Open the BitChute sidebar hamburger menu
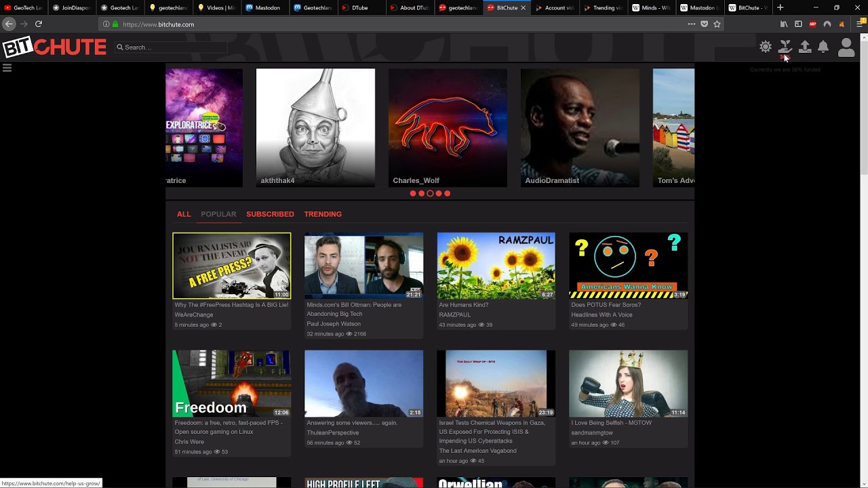 tap(7, 68)
